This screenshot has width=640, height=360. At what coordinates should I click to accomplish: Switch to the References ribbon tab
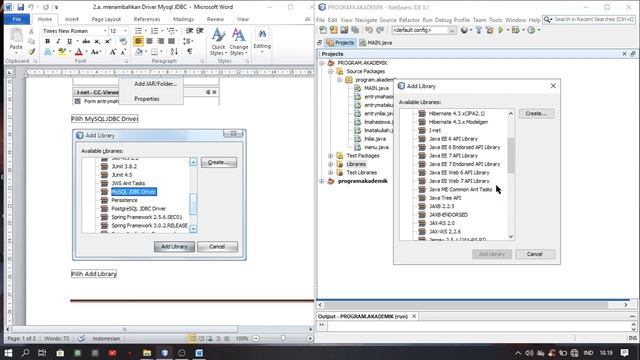(147, 19)
